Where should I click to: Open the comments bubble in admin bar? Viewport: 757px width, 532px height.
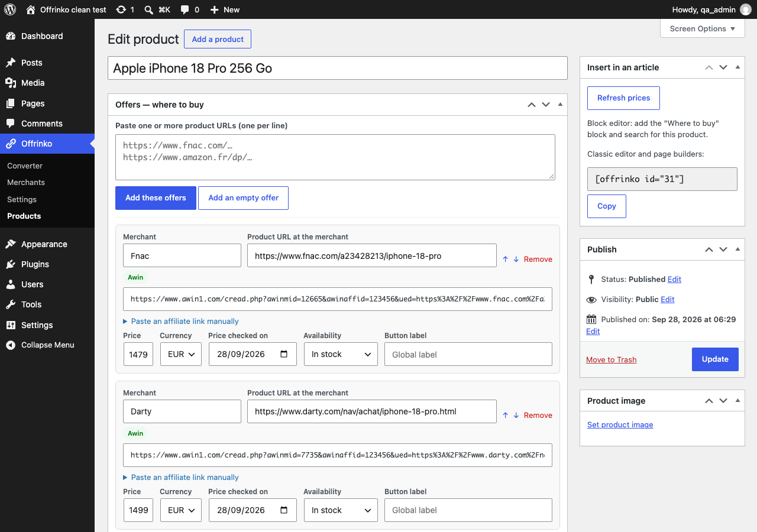point(190,9)
